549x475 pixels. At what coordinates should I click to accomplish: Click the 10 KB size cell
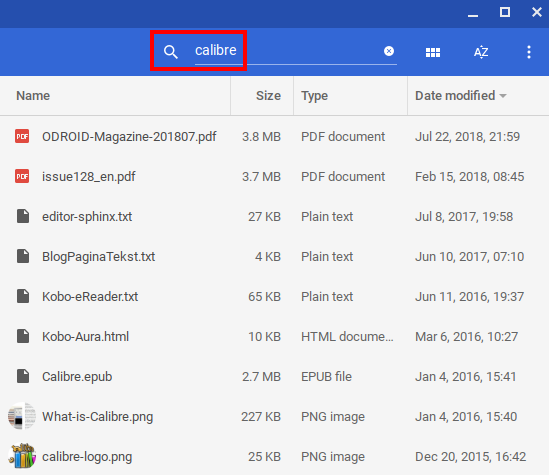click(264, 336)
